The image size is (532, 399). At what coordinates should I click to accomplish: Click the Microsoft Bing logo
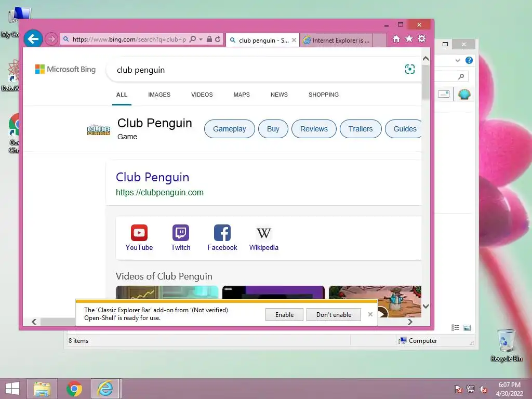(x=65, y=69)
